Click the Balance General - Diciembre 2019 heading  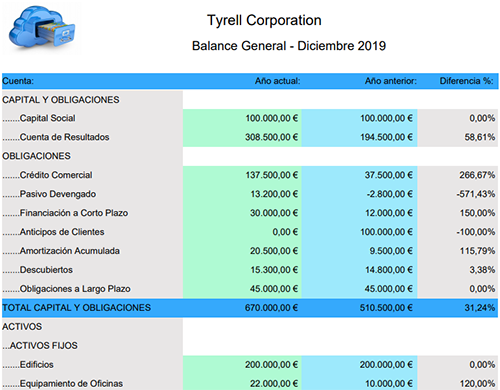pos(289,46)
